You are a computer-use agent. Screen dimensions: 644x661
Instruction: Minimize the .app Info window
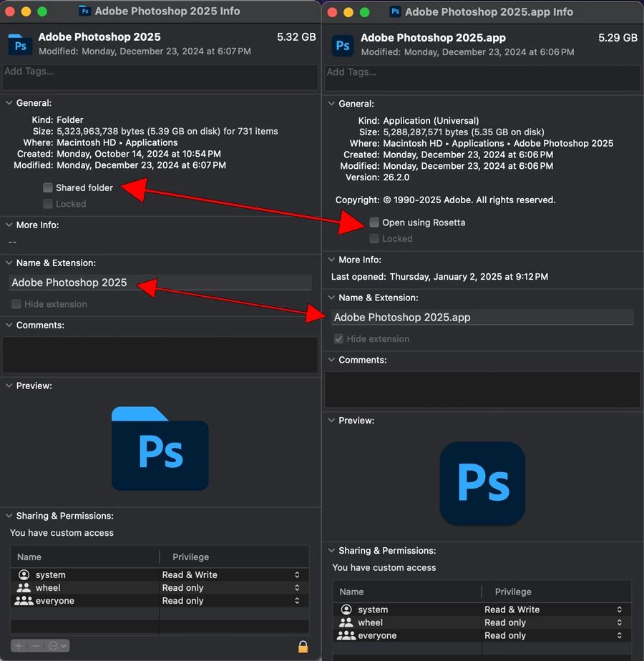(x=348, y=12)
